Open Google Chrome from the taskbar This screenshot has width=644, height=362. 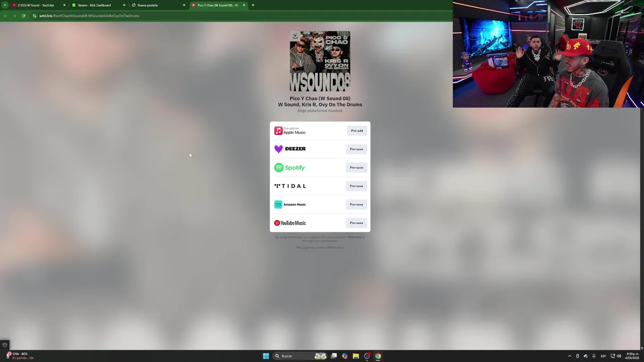[x=378, y=356]
